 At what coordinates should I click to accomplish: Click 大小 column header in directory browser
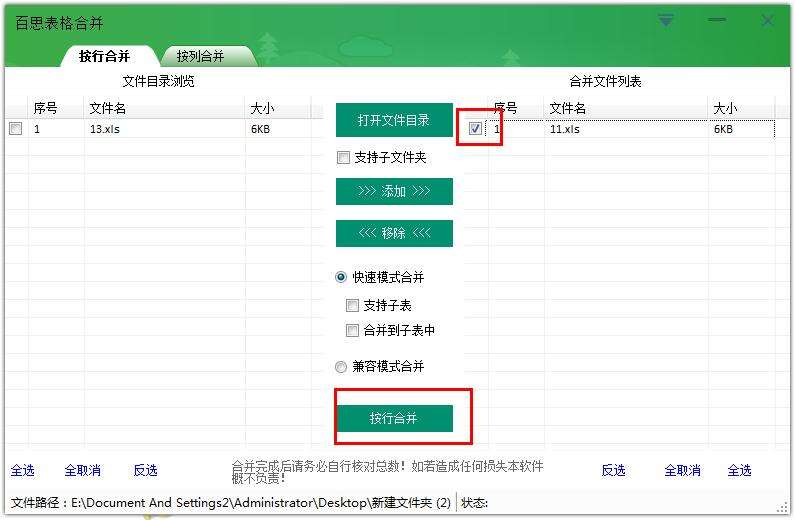(278, 108)
